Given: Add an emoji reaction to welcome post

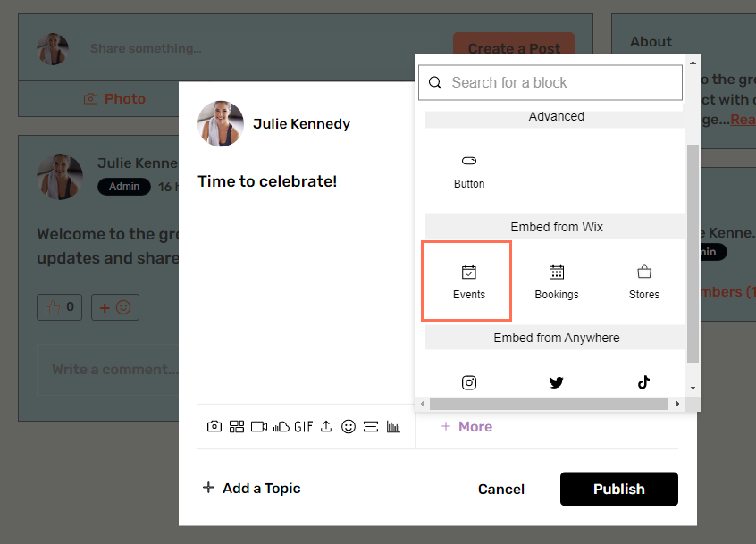Looking at the screenshot, I should click(x=115, y=307).
